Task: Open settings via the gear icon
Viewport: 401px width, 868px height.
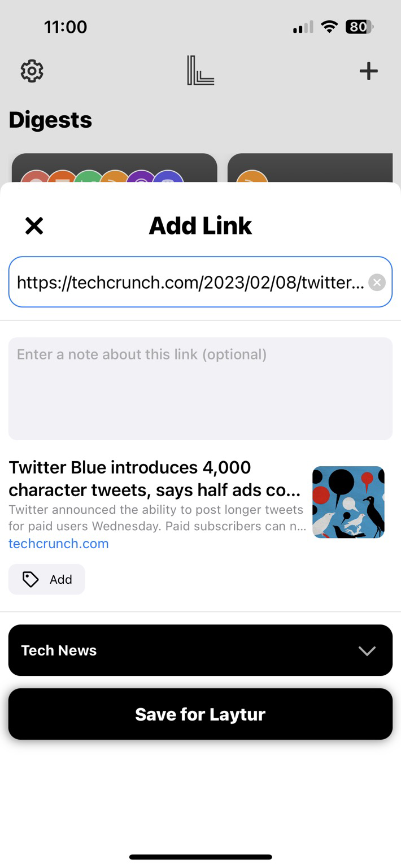Action: point(32,71)
